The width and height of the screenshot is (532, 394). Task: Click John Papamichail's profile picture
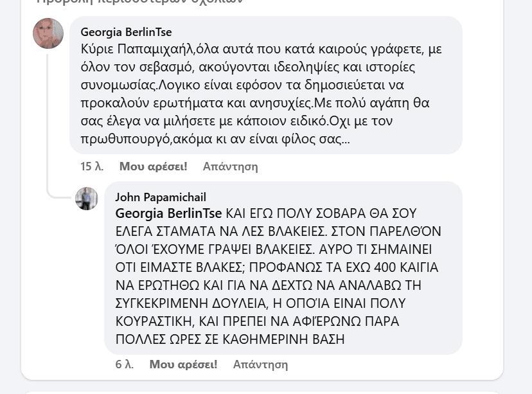pyautogui.click(x=87, y=199)
